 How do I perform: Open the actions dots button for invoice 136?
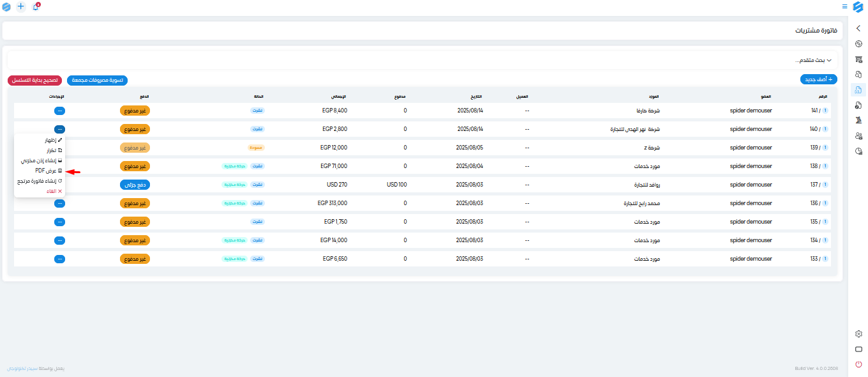[59, 203]
